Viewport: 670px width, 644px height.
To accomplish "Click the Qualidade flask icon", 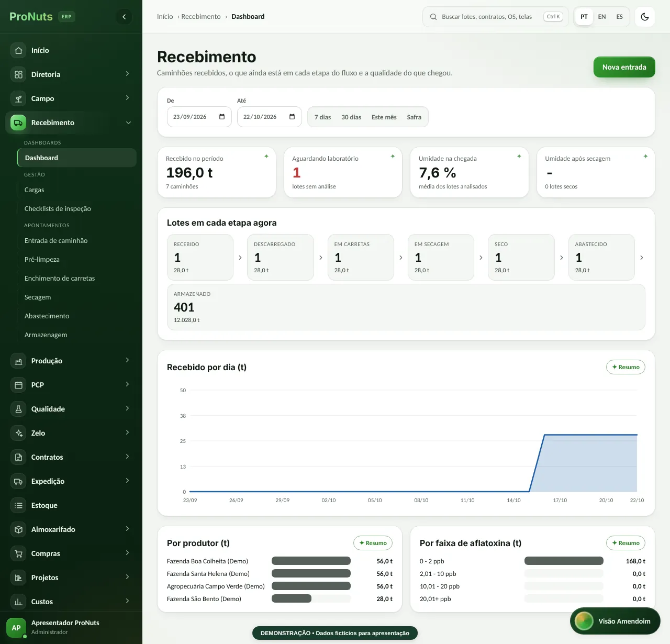I will pos(18,409).
